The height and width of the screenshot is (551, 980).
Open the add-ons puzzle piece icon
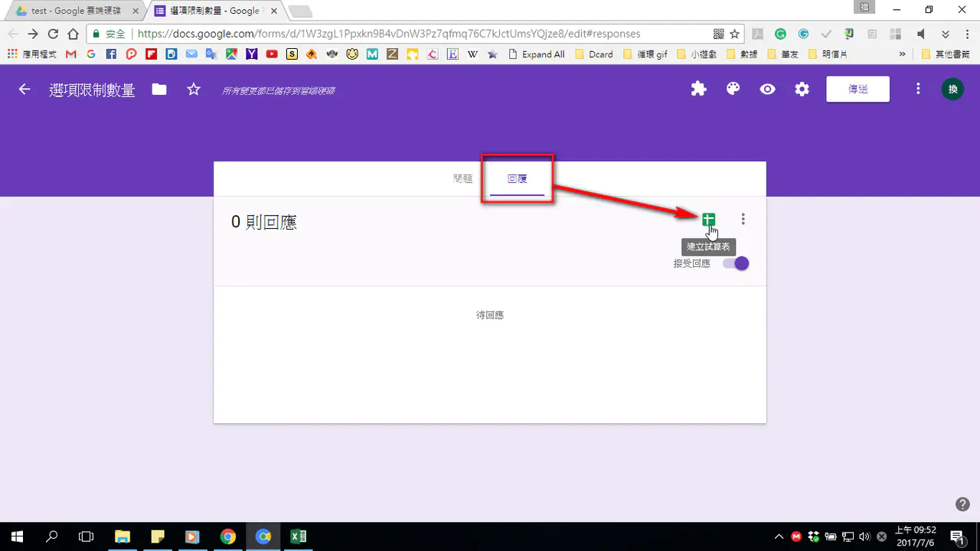coord(698,90)
